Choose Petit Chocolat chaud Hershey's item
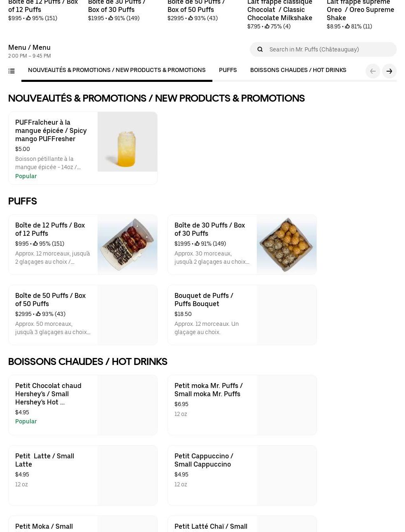This screenshot has height=532, width=405. [48, 394]
